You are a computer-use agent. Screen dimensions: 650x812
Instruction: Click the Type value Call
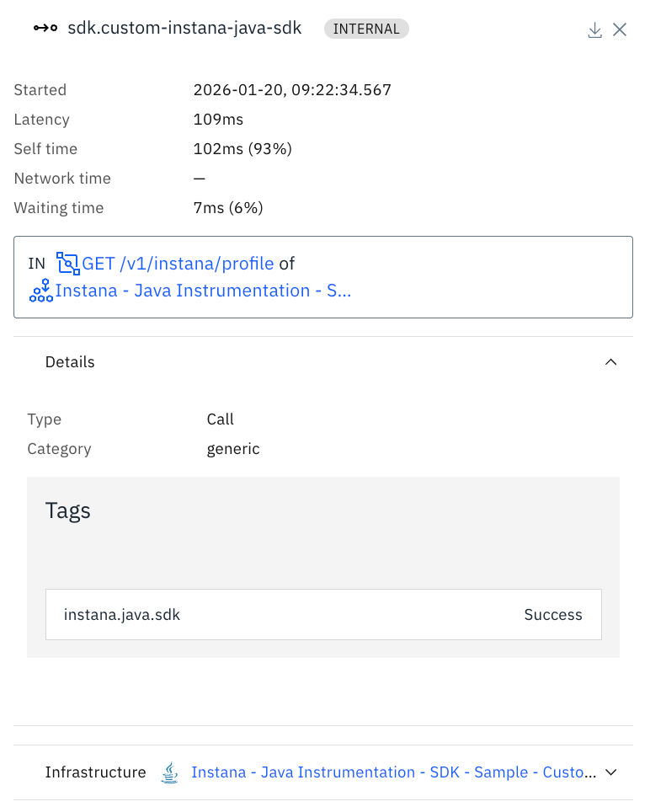tap(221, 419)
